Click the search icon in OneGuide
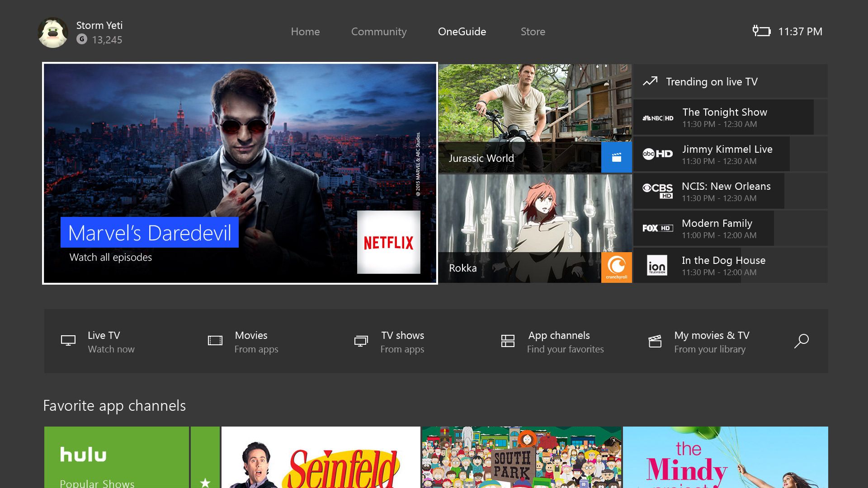 tap(802, 341)
